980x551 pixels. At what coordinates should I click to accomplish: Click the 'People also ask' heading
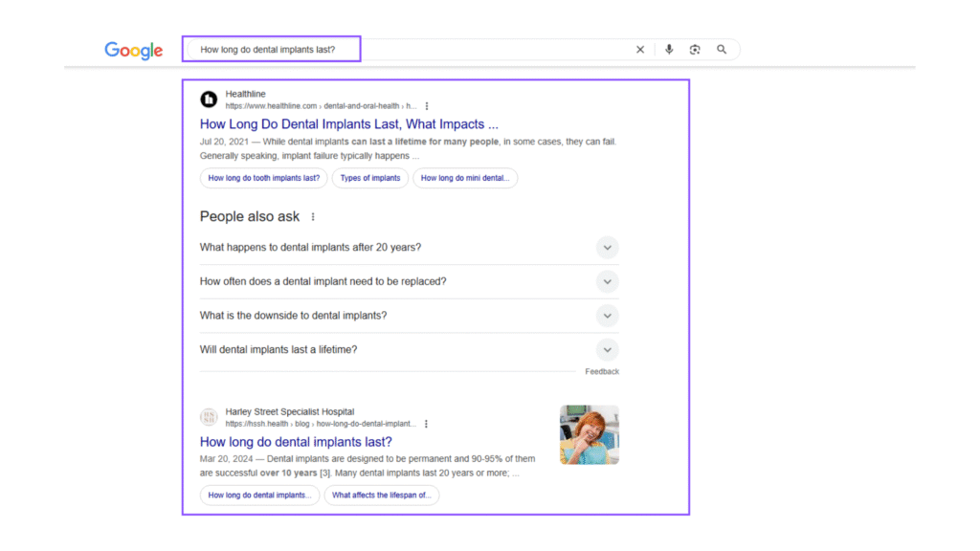pyautogui.click(x=250, y=217)
